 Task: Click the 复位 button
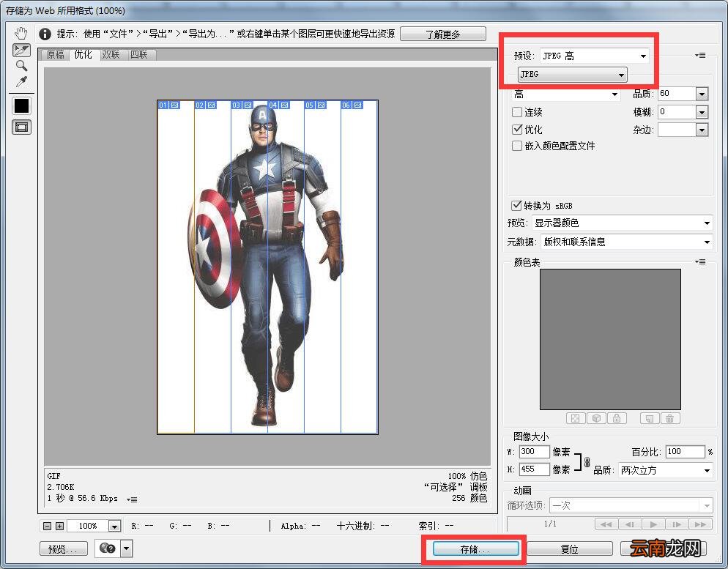[x=570, y=549]
